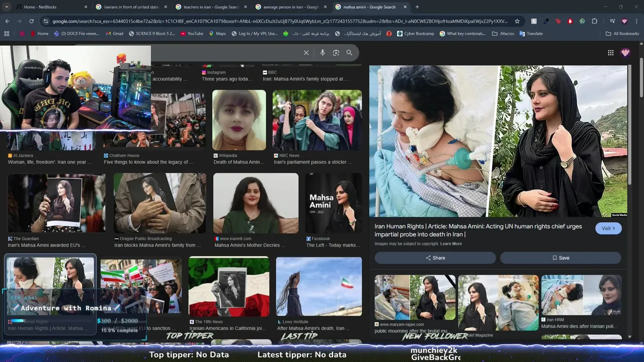Switch to teachers in iran tab
644x362 pixels.
click(x=210, y=7)
